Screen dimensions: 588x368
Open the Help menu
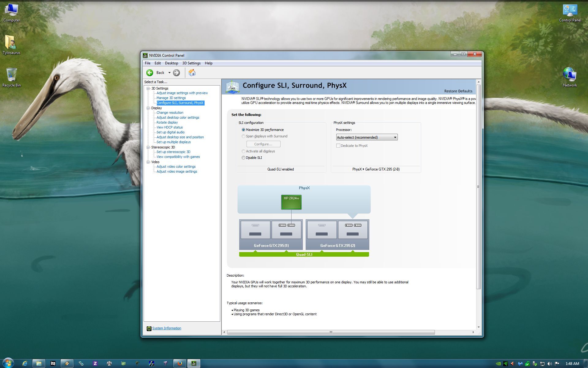[209, 63]
